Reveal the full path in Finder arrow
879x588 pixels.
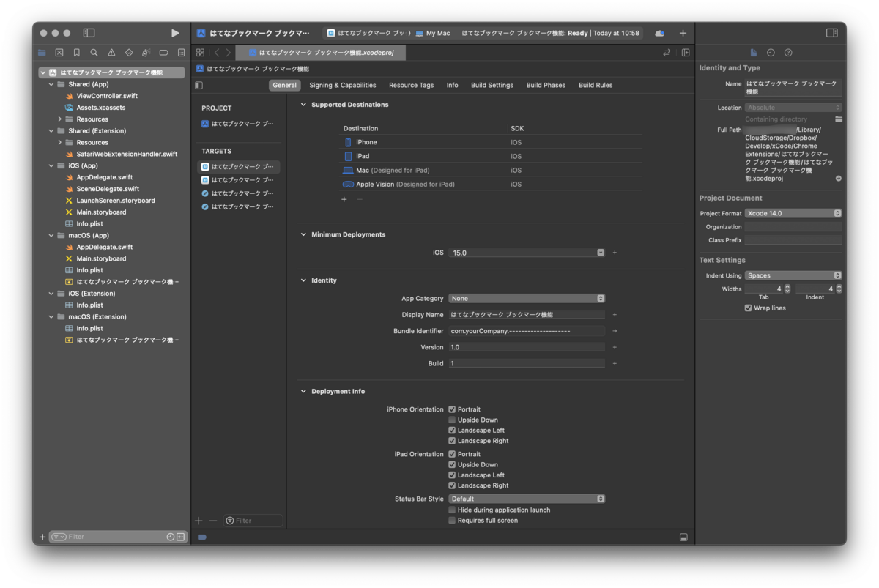point(838,179)
